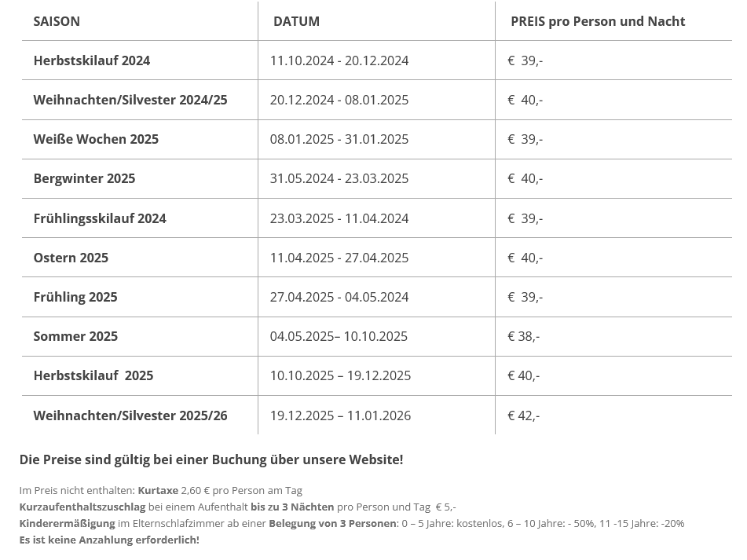This screenshot has width=747, height=560.
Task: Click the DATUM column header
Action: tap(296, 21)
